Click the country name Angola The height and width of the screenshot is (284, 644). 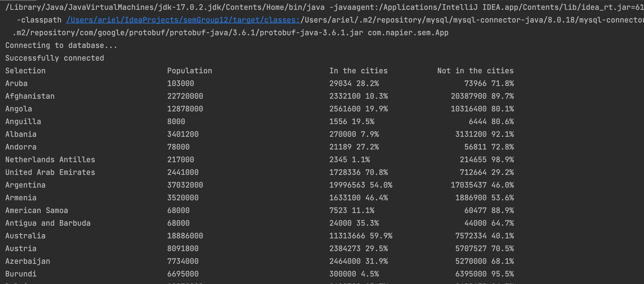click(19, 109)
